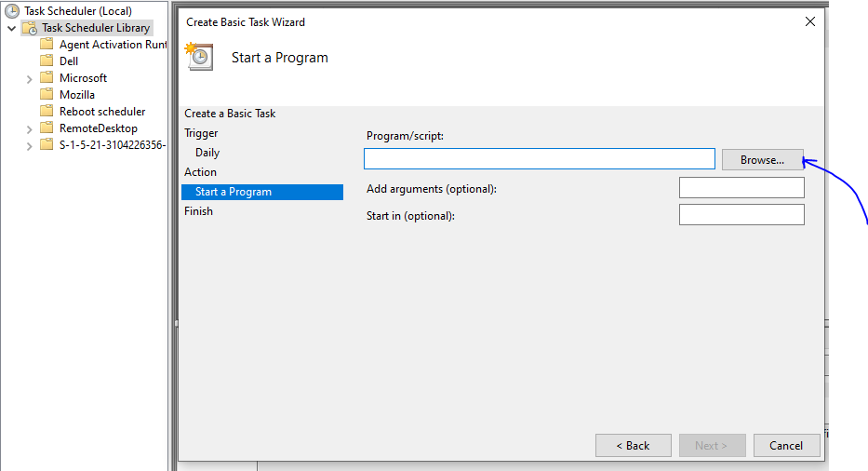Viewport: 868px width, 471px height.
Task: Select the Start a Program step
Action: tap(262, 192)
